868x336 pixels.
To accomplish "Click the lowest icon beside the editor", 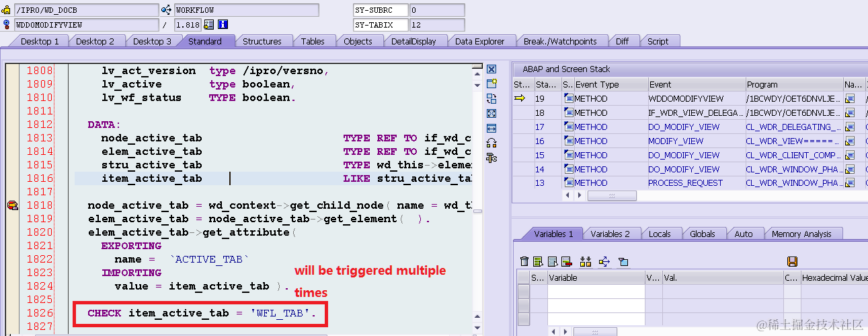I will click(491, 158).
